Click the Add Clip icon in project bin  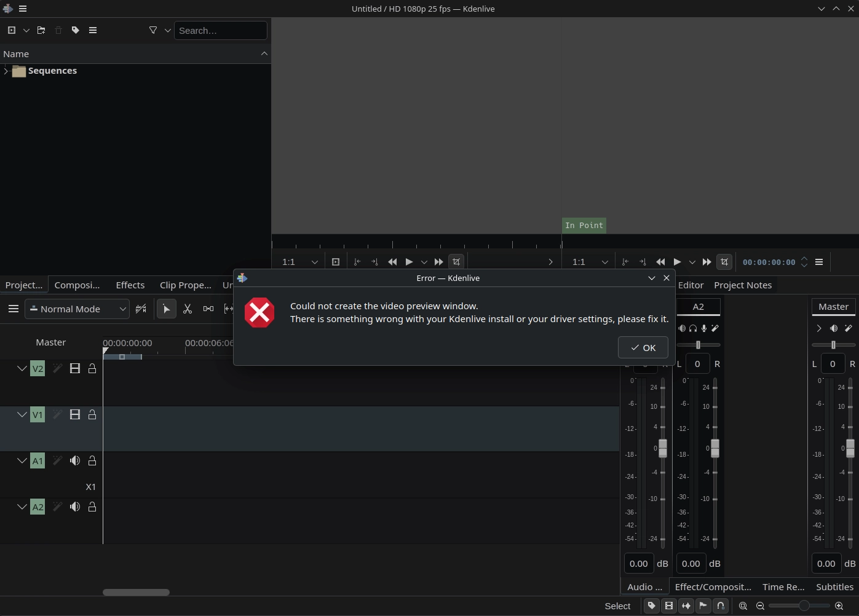coord(11,30)
